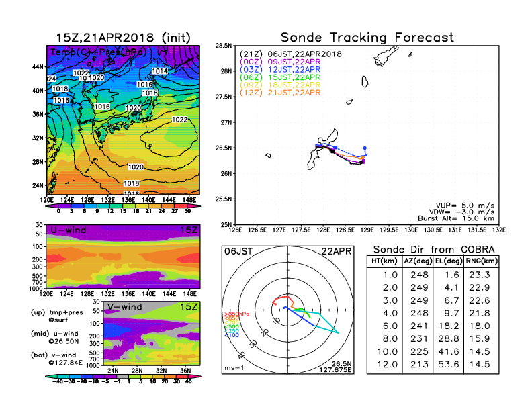Click the '(mid) u-wind @26.50N' description
Screen dimensions: 532x411
[54, 337]
